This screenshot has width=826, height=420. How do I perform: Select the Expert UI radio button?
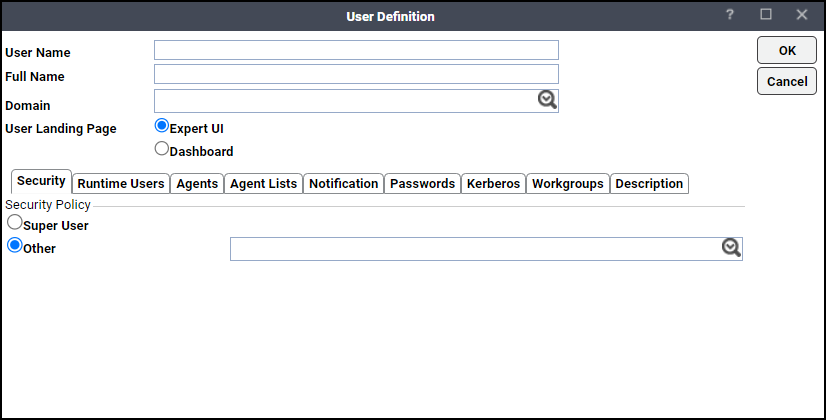(x=162, y=125)
